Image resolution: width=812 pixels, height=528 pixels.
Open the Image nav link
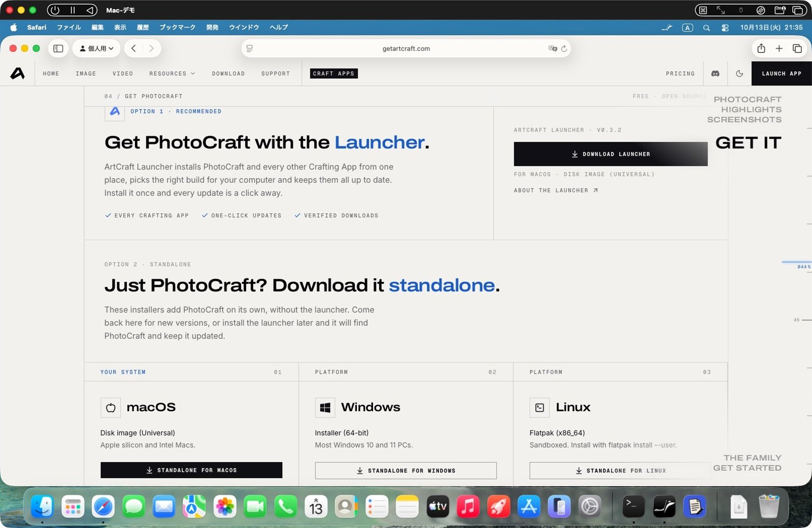(x=86, y=74)
